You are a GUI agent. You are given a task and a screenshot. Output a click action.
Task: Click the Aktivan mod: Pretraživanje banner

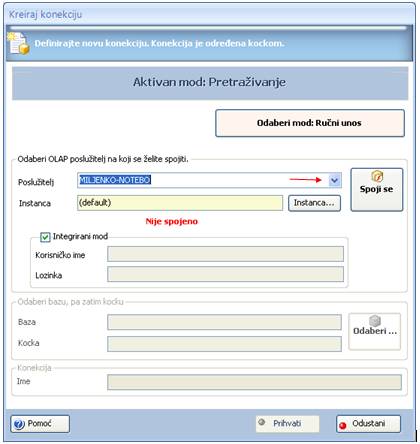pos(210,83)
